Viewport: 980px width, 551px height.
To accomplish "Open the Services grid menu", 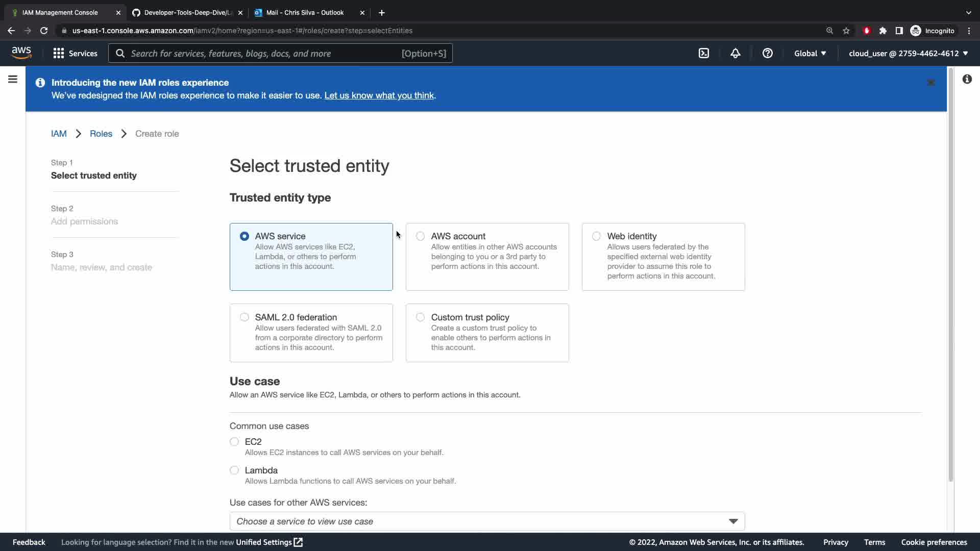I will tap(75, 54).
